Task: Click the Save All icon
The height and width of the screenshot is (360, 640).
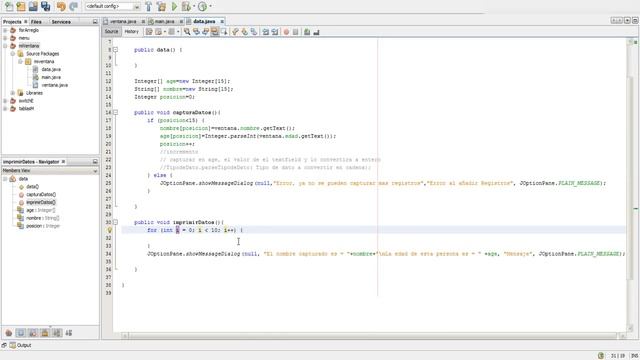Action: point(46,6)
